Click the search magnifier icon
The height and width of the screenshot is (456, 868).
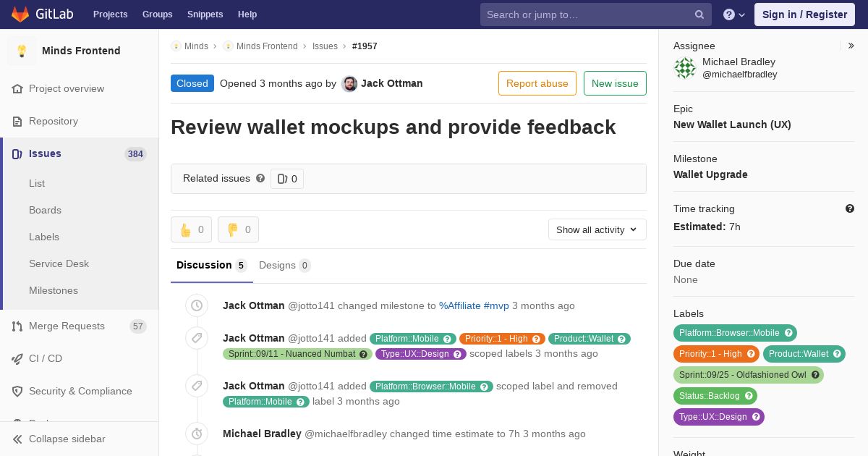click(x=699, y=14)
